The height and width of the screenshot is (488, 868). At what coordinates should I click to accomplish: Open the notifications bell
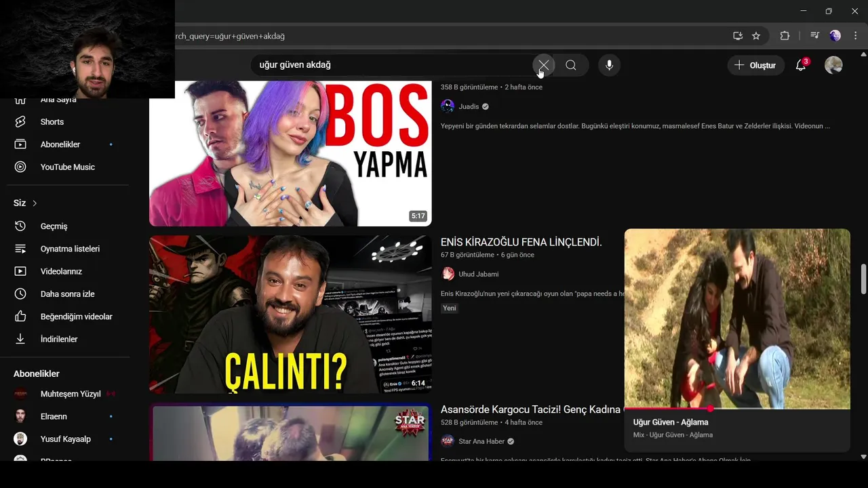click(x=801, y=65)
